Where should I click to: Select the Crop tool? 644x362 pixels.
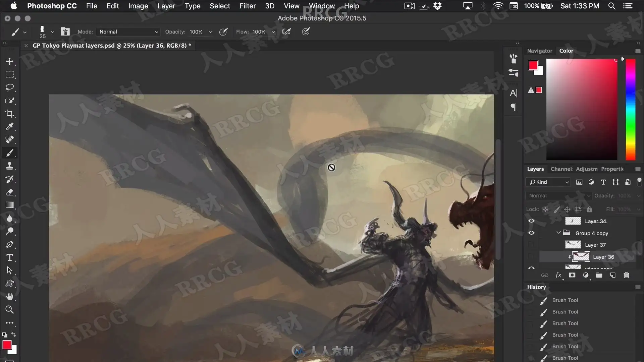coord(9,114)
